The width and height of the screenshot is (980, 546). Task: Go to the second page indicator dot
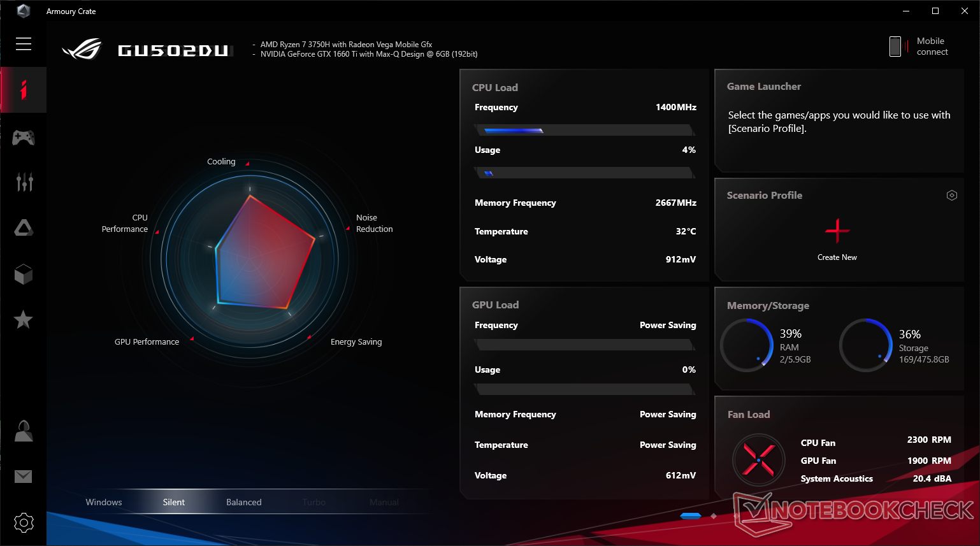click(x=714, y=516)
